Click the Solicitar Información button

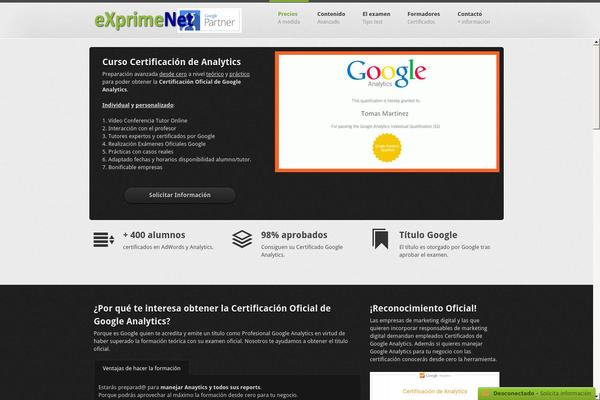pyautogui.click(x=180, y=195)
